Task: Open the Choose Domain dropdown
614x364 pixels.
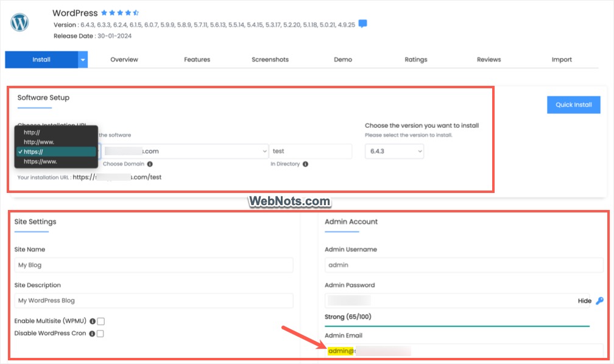Action: pos(263,150)
